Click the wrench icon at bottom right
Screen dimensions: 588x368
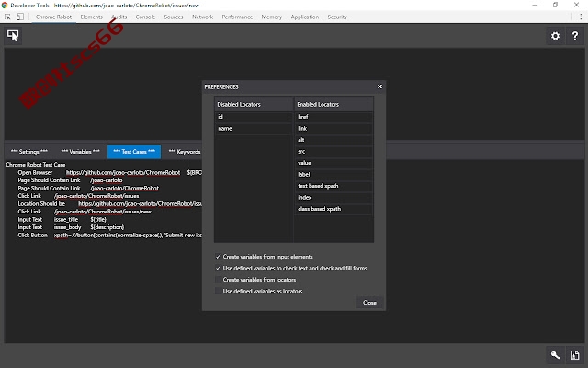pos(555,355)
